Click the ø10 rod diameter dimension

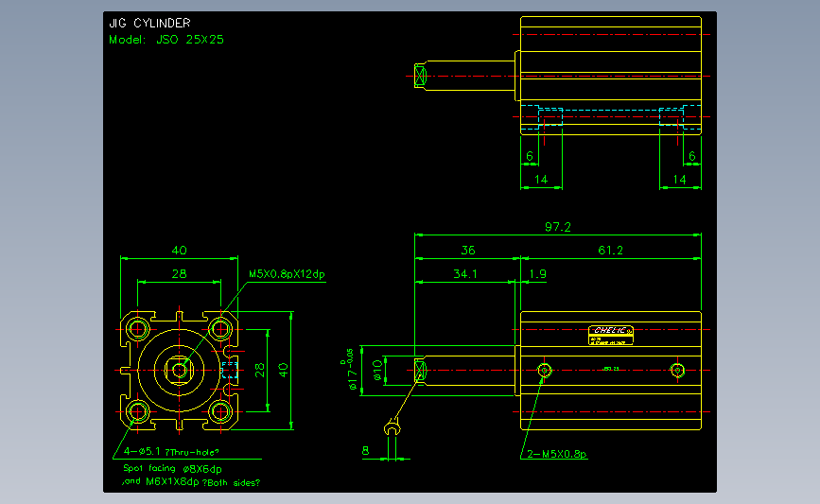pos(377,370)
